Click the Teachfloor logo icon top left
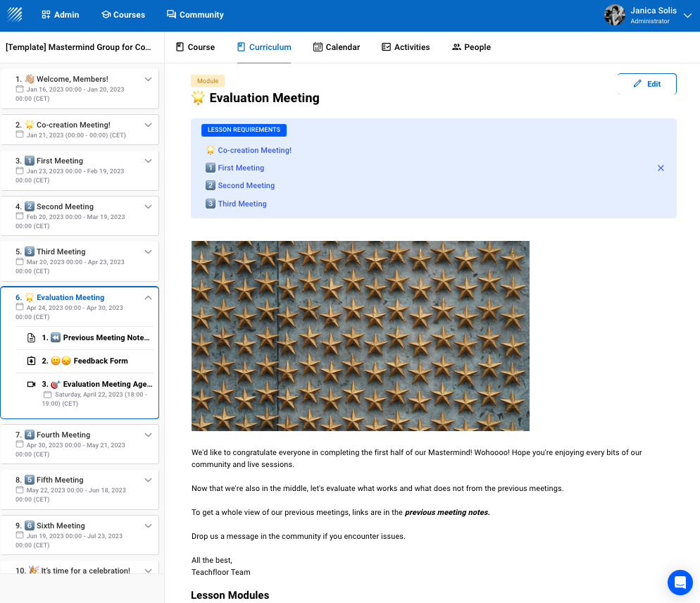700x603 pixels. pos(14,14)
